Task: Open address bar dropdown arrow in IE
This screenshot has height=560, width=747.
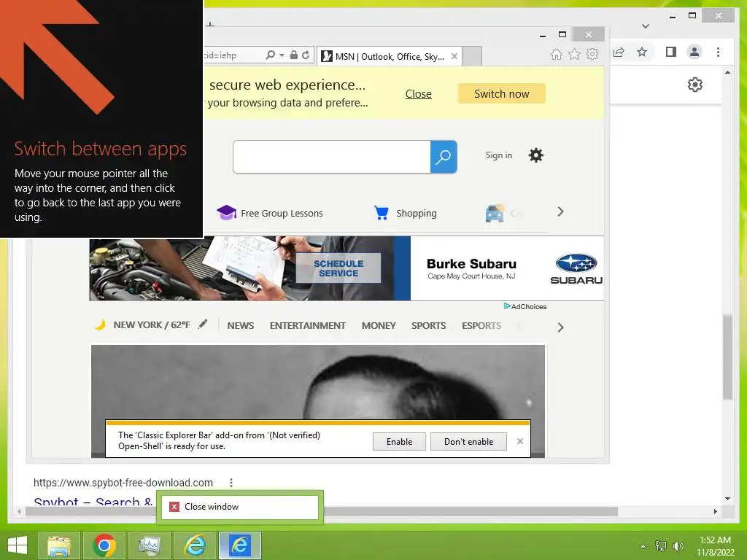Action: 282,55
